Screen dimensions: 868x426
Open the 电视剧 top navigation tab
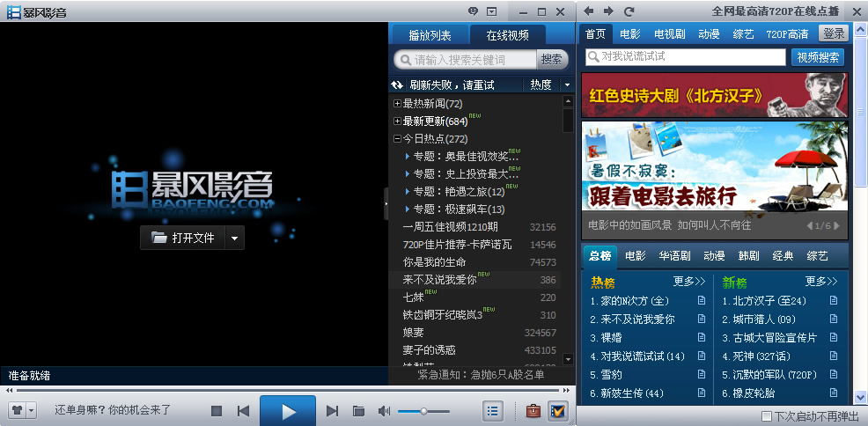pos(669,33)
